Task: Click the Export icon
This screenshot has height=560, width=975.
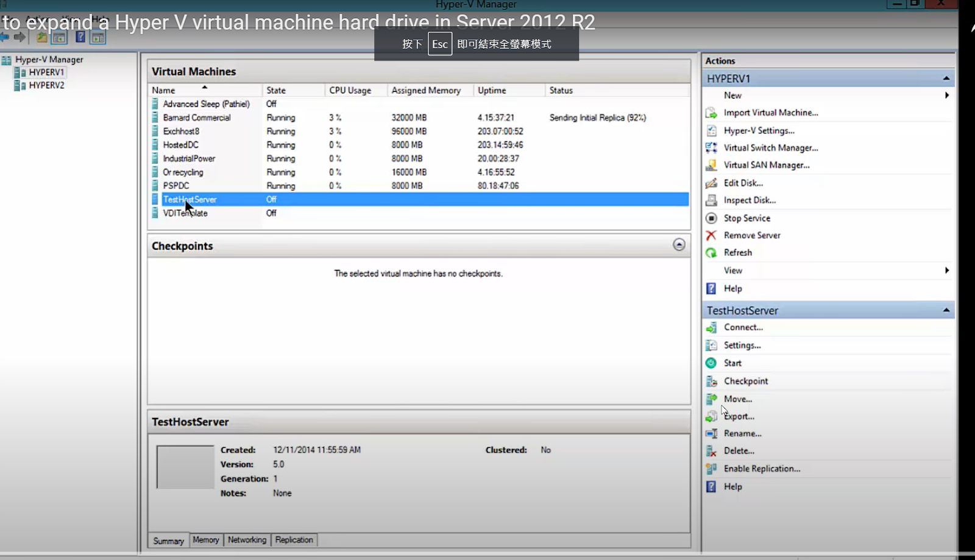Action: pyautogui.click(x=711, y=416)
